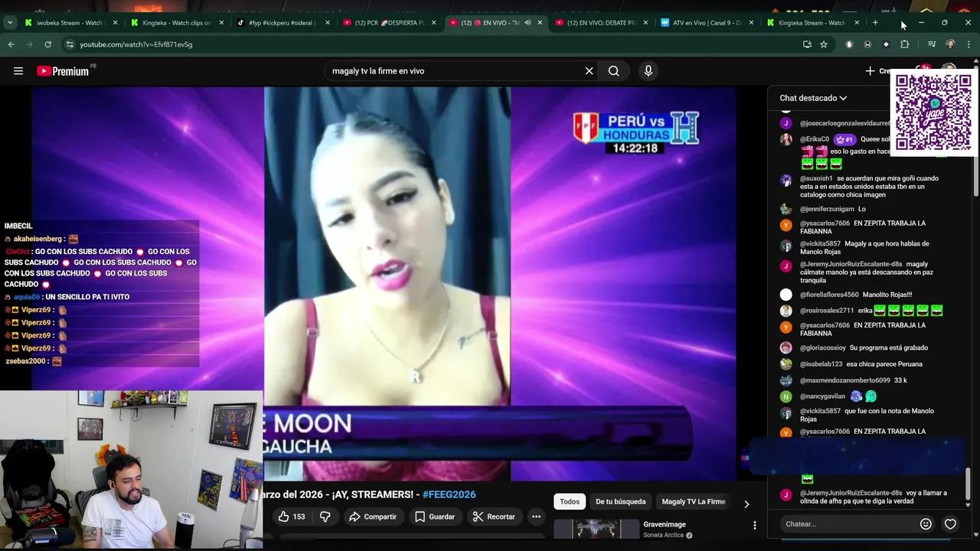
Task: Open emoji picker in chat
Action: click(926, 524)
